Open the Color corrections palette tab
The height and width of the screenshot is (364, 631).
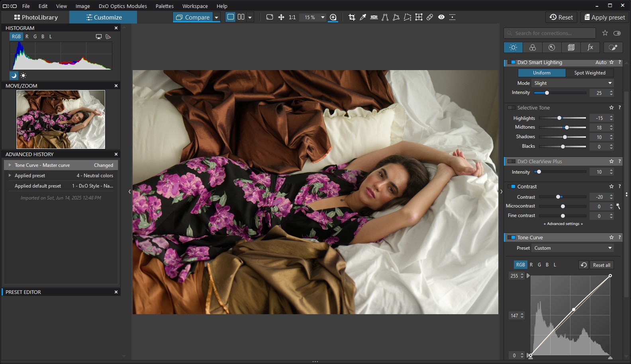(x=533, y=47)
